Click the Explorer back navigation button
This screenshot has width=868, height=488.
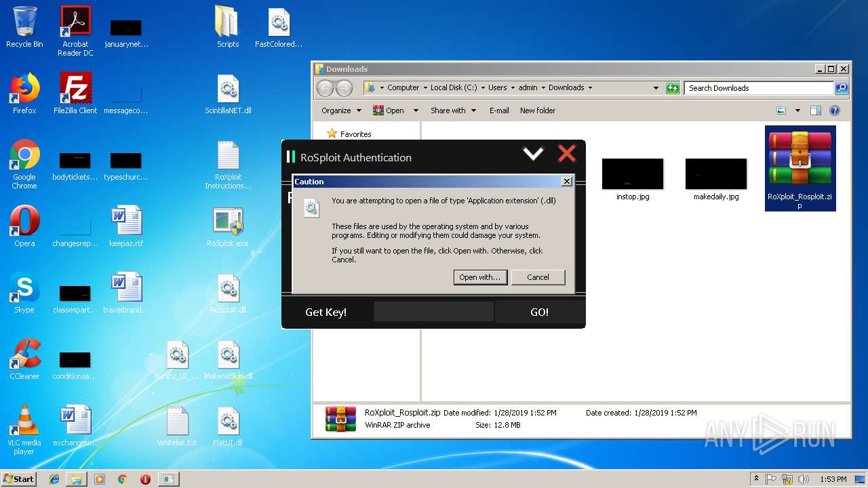[x=325, y=88]
